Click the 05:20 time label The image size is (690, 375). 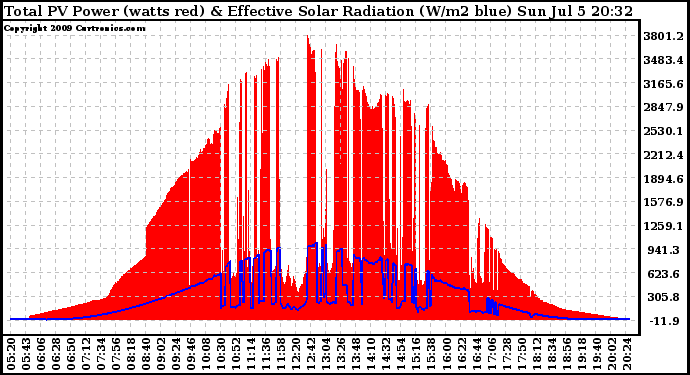pyautogui.click(x=11, y=354)
